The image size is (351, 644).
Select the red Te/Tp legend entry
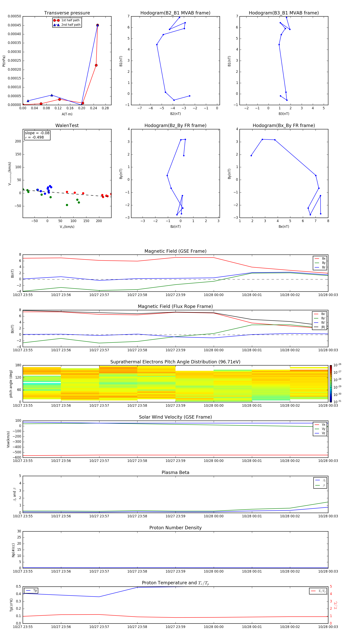pos(318,591)
